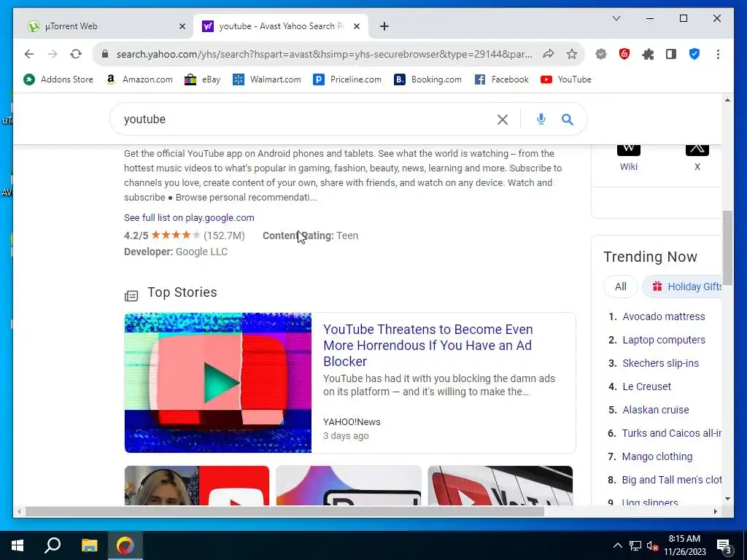Submit search with the magnifier icon
The height and width of the screenshot is (560, 747).
point(567,120)
